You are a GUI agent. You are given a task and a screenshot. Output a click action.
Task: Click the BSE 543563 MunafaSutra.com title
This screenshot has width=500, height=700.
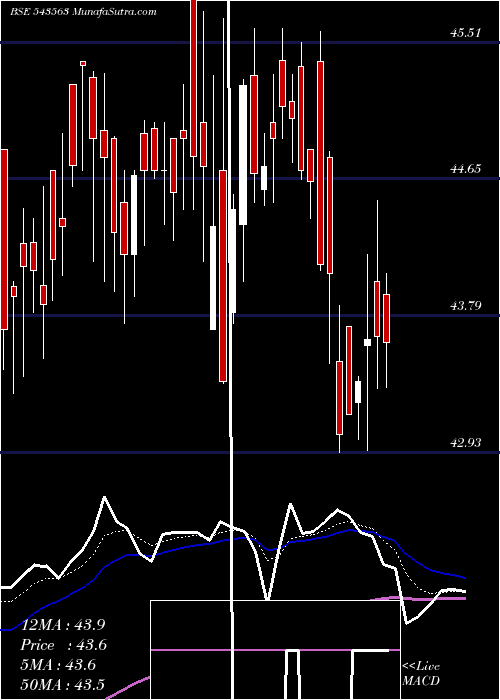point(83,12)
